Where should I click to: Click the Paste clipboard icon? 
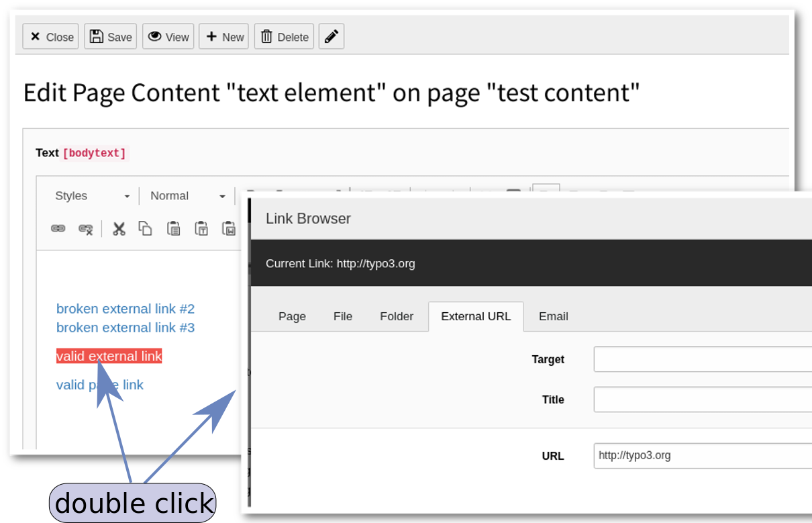coord(174,229)
